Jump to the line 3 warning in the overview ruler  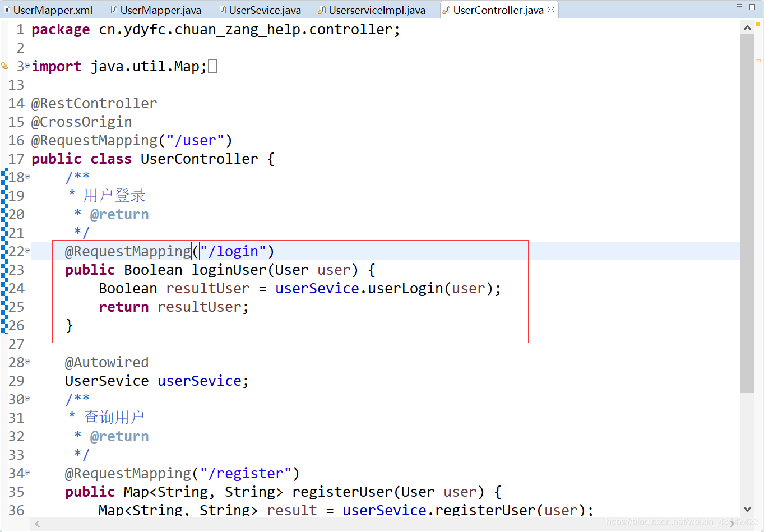point(758,61)
